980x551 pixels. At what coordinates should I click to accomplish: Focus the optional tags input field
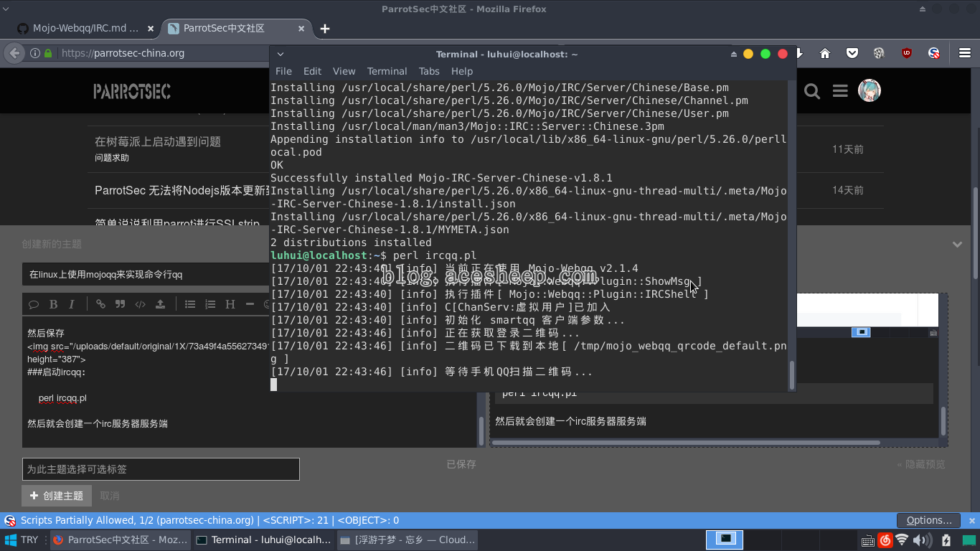(x=161, y=469)
